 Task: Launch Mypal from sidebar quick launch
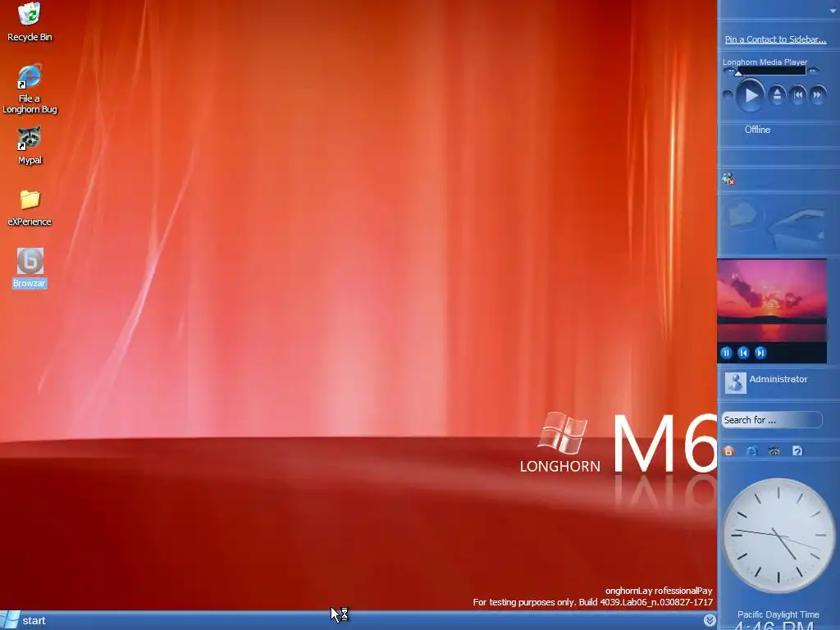[774, 451]
